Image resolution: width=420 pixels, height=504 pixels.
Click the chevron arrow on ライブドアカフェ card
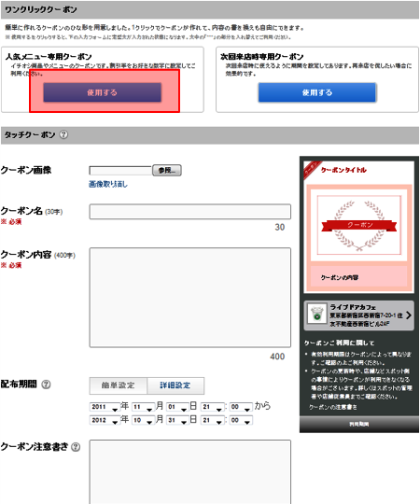[x=409, y=315]
